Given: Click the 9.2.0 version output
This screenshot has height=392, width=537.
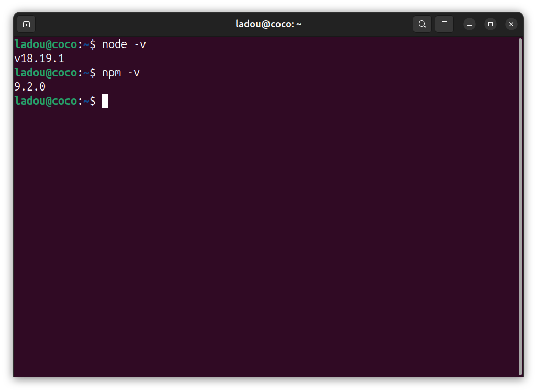Looking at the screenshot, I should tap(29, 86).
